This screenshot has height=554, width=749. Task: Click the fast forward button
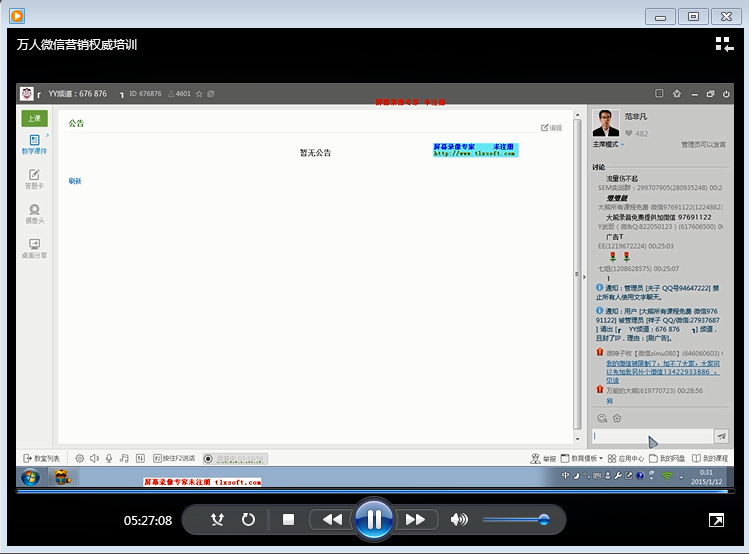point(414,520)
